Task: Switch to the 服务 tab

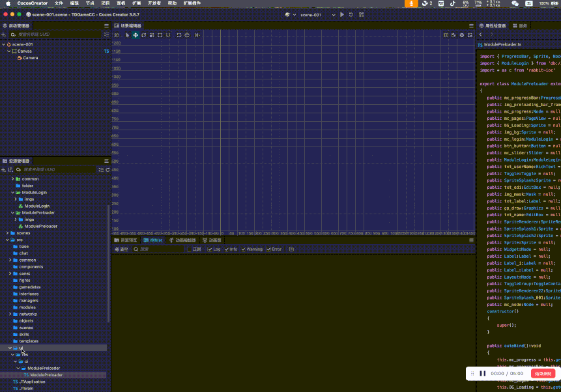Action: click(520, 26)
